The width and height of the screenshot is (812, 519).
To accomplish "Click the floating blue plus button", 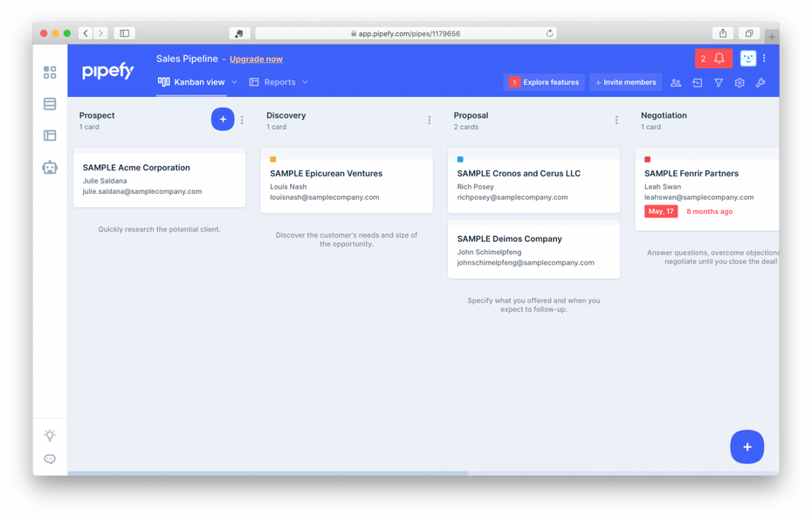I will click(747, 447).
